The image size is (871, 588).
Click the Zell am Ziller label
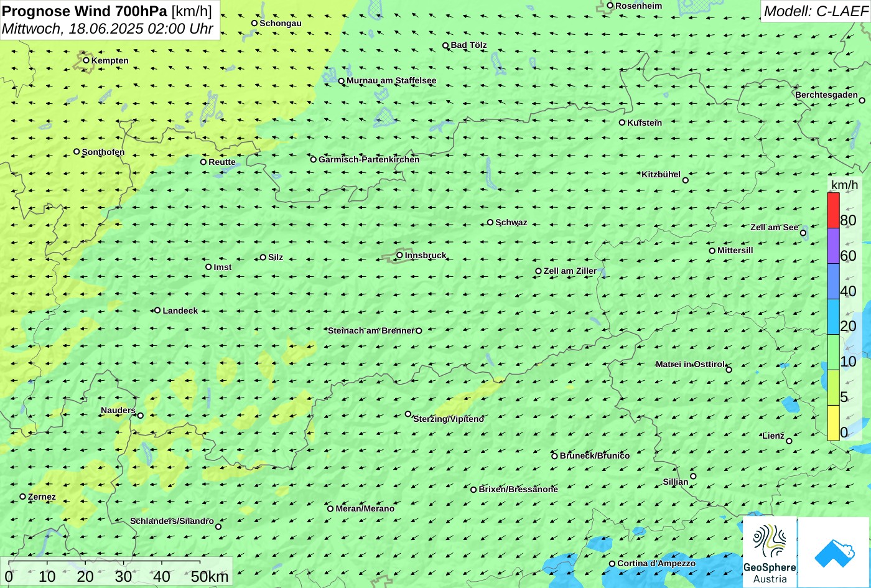[x=570, y=271]
